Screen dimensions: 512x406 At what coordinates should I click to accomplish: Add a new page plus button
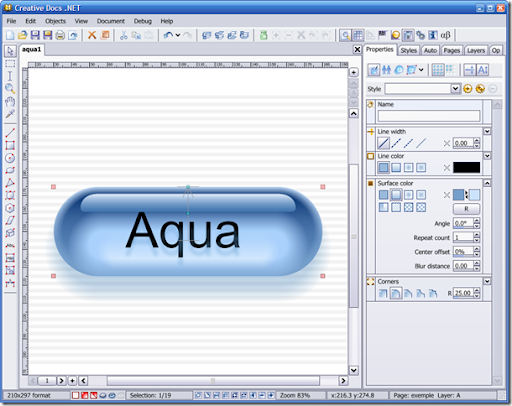[x=72, y=380]
